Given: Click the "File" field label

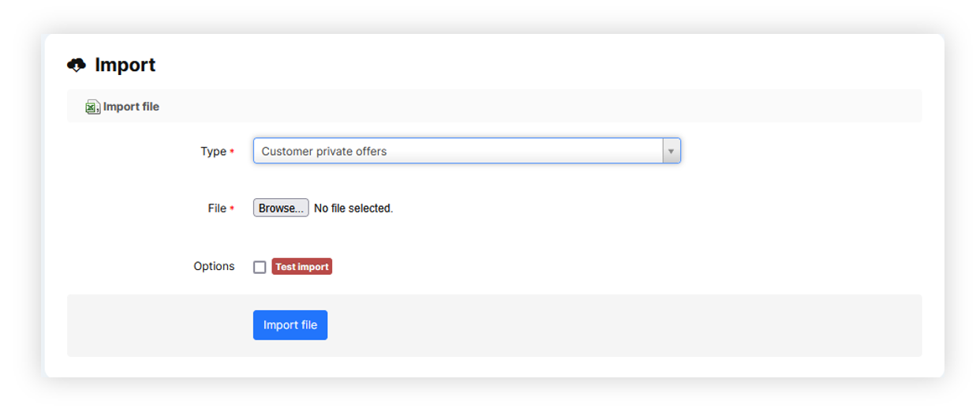Looking at the screenshot, I should [217, 208].
